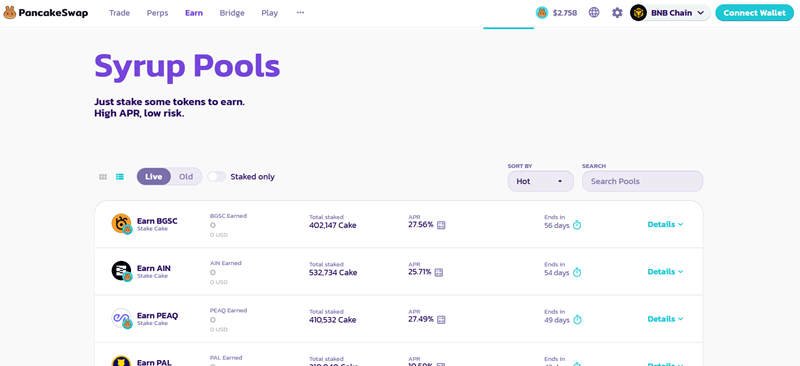Image resolution: width=800 pixels, height=366 pixels.
Task: Click the timer icon for AIN pool
Action: tap(577, 273)
